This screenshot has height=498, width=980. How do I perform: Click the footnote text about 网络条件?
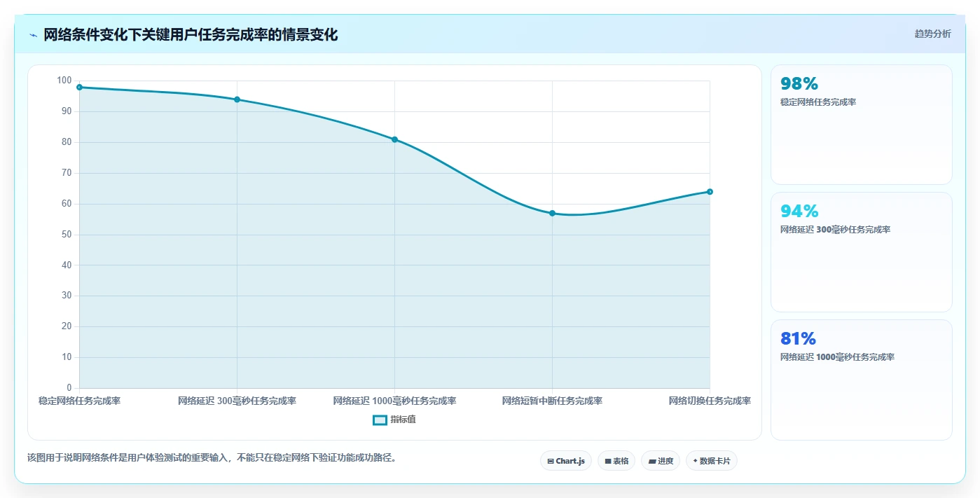point(212,458)
